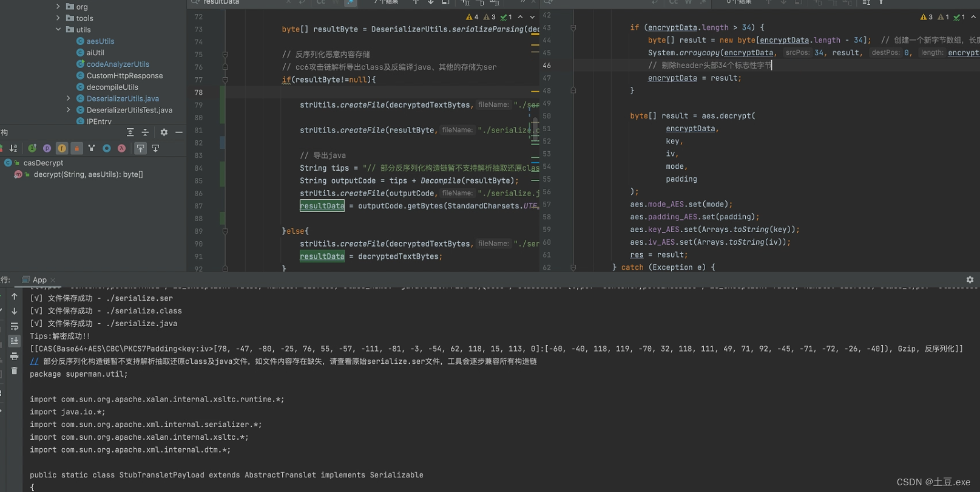Expand DeserializerUtils.java node
The width and height of the screenshot is (980, 492).
click(x=68, y=98)
